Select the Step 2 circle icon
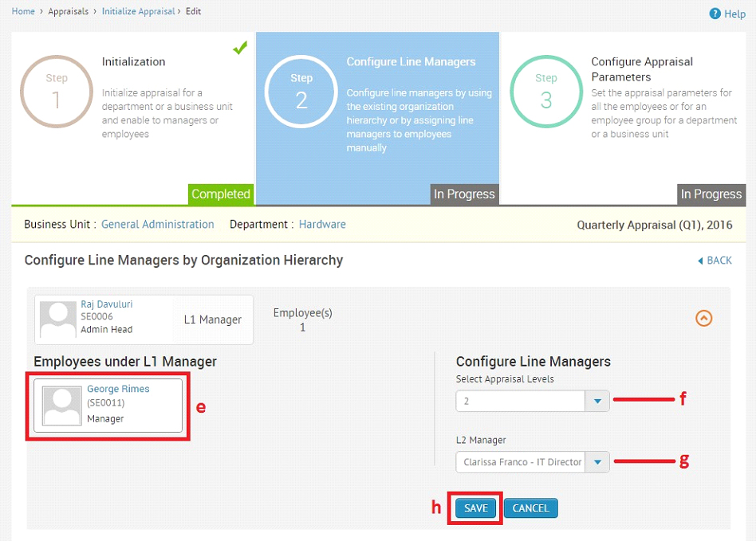Viewport: 756px width, 541px height. [301, 92]
